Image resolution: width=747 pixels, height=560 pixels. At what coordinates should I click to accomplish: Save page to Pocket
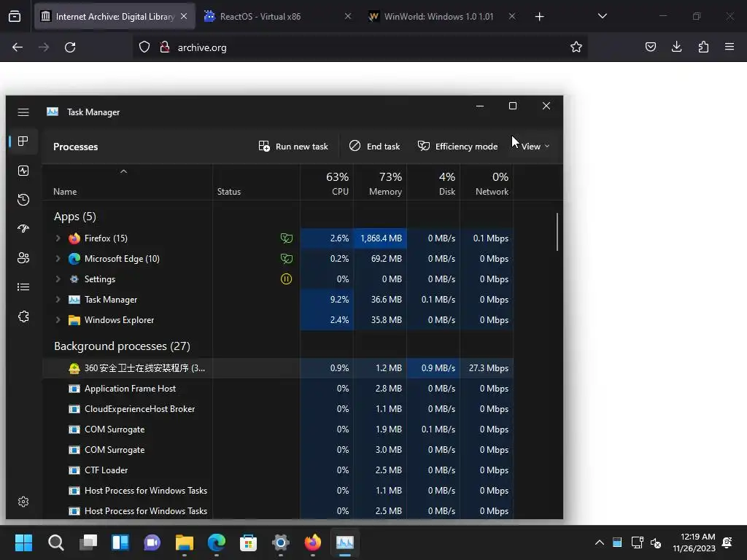tap(650, 47)
